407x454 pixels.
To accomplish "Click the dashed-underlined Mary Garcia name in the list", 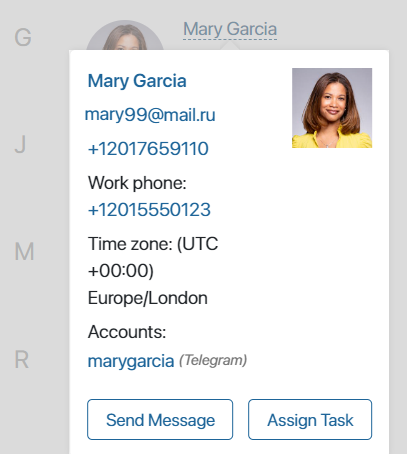I will point(230,29).
